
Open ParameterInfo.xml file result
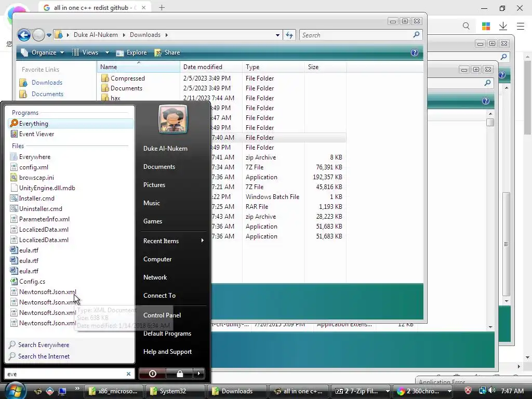[x=71, y=219]
